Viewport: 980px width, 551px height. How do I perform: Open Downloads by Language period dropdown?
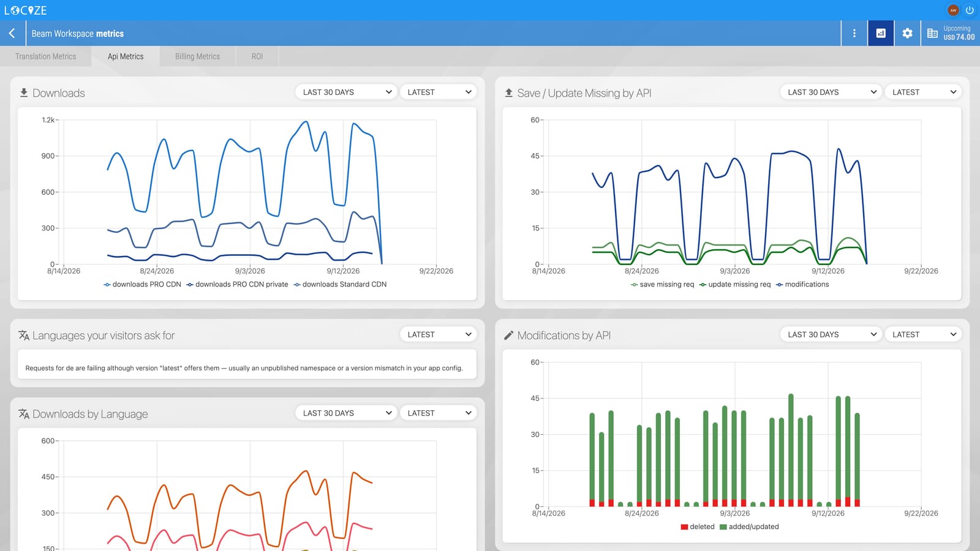[346, 413]
